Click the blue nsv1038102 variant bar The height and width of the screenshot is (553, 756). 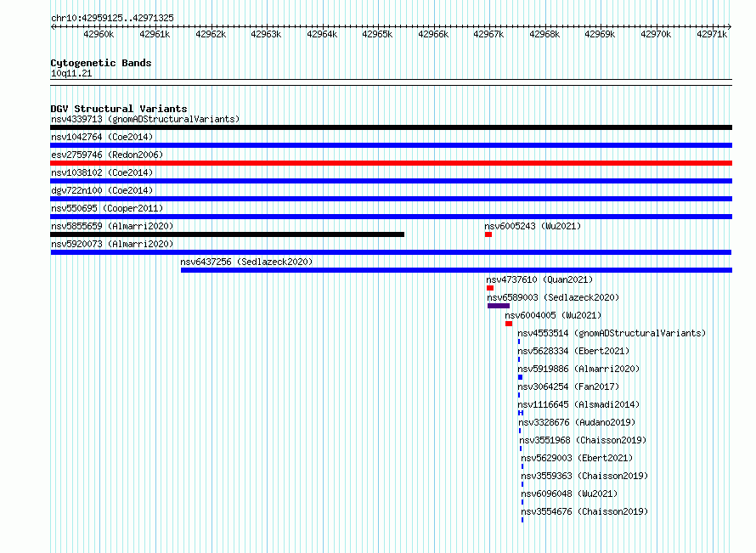coord(391,181)
